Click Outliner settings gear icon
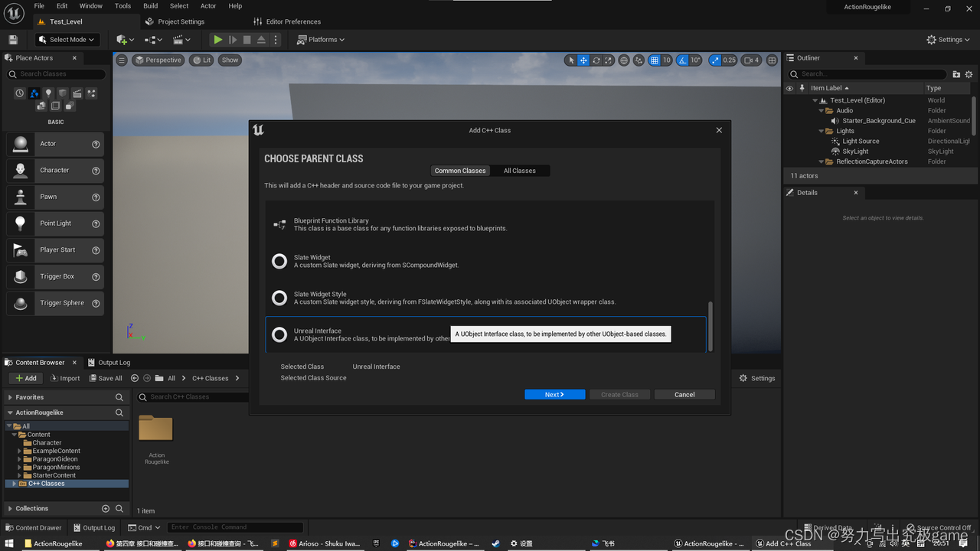980x551 pixels. (x=969, y=74)
